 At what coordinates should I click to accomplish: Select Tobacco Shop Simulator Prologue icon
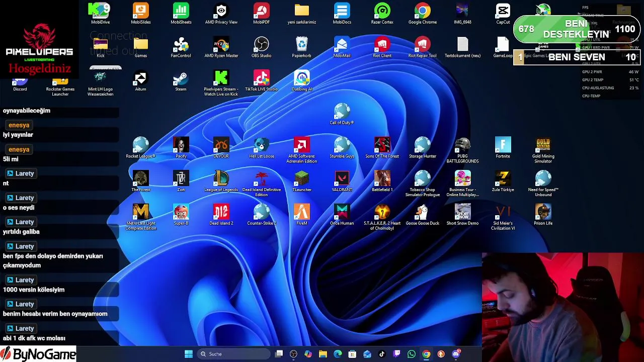click(x=423, y=184)
